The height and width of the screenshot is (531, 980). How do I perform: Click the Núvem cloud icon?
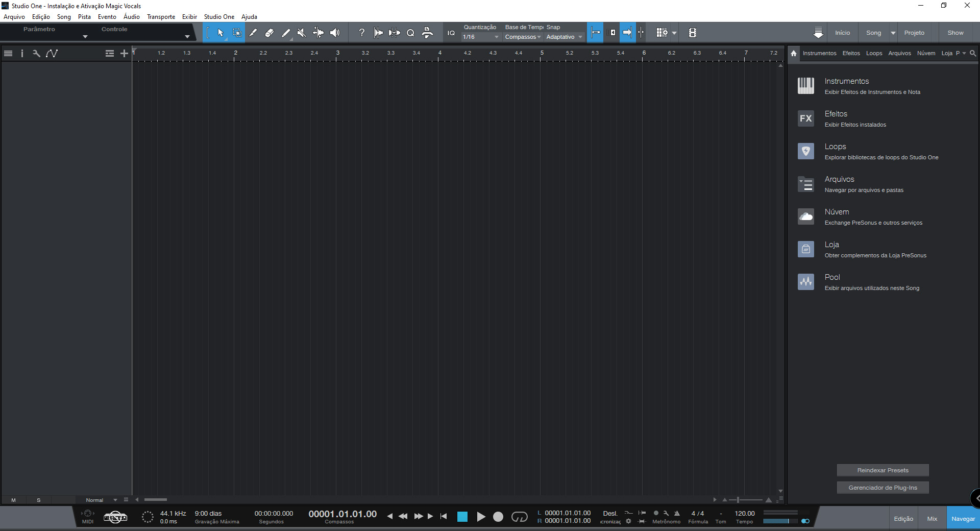[x=806, y=216]
